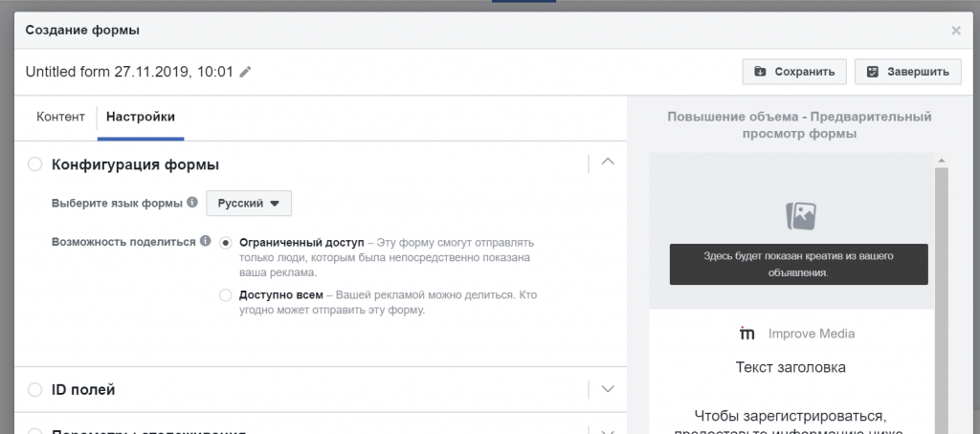Open the form language dropdown 'Русский'

tap(249, 204)
